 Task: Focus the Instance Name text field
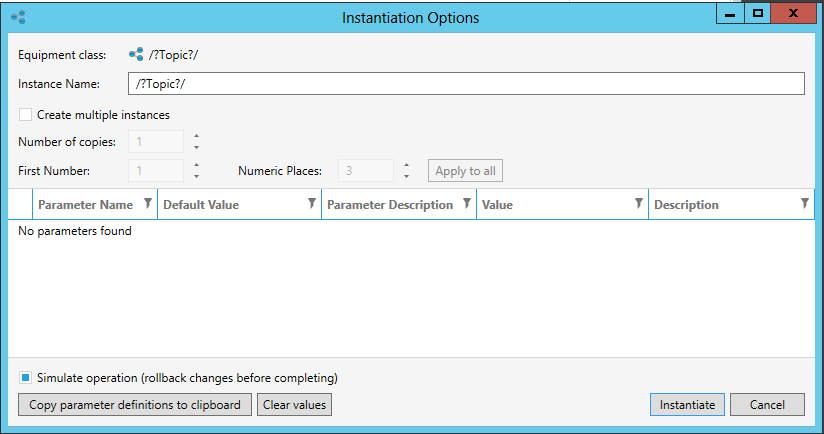(465, 83)
